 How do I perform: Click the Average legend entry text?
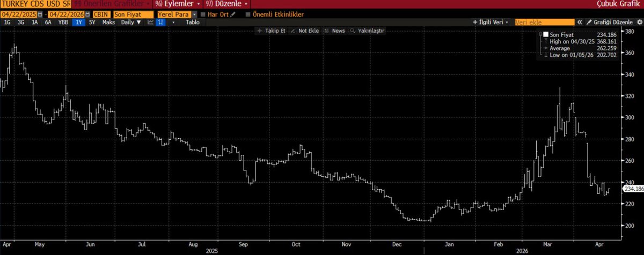tap(560, 48)
